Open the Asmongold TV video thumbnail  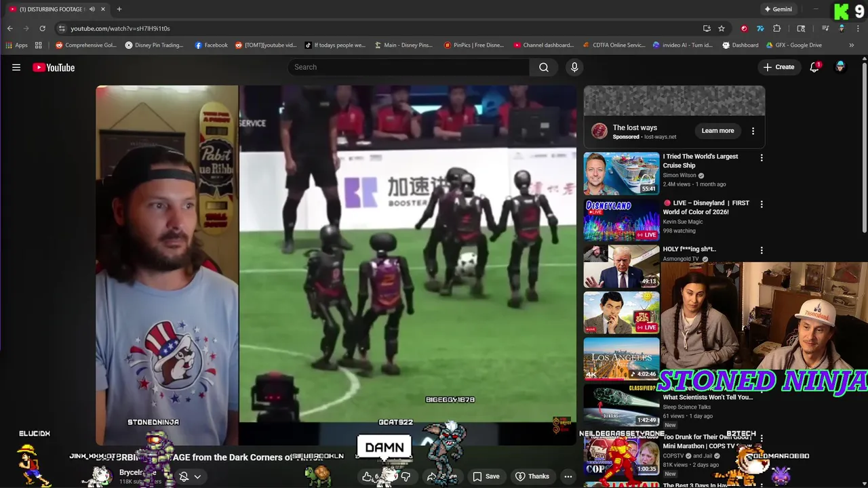[621, 266]
